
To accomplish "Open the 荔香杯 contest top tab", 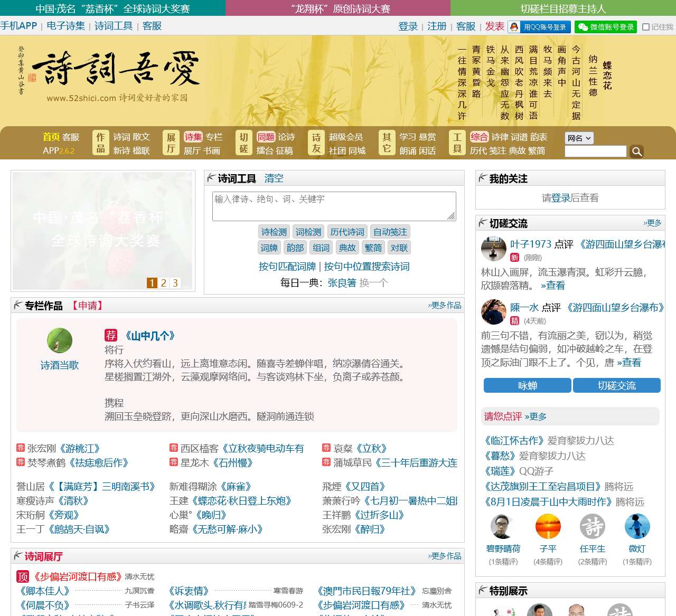I will point(112,8).
